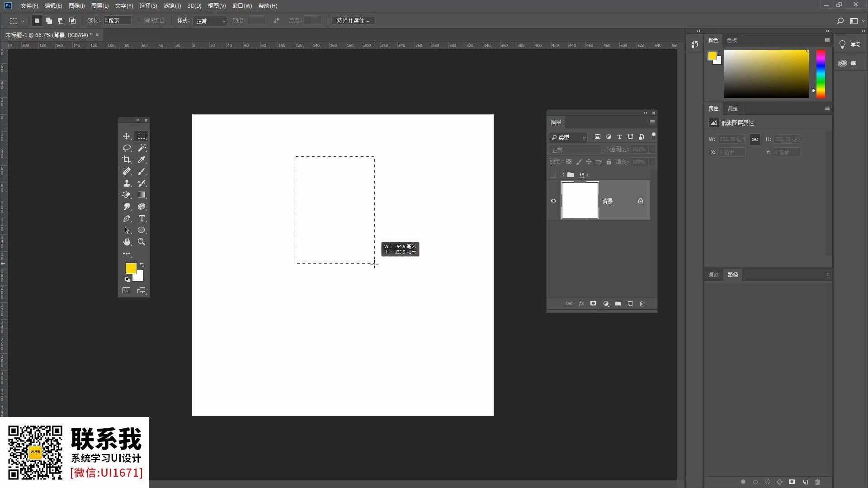Select the Horizontal Type tool
The width and height of the screenshot is (868, 488).
click(x=142, y=218)
